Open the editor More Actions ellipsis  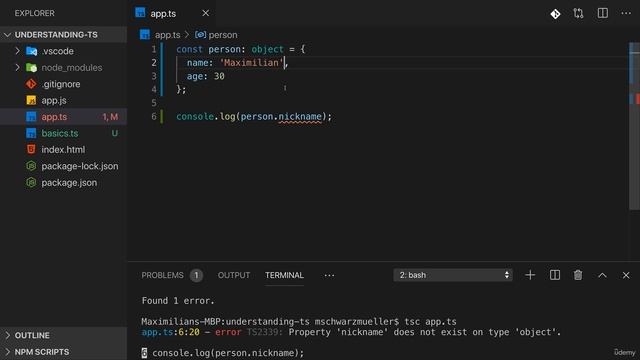point(626,13)
